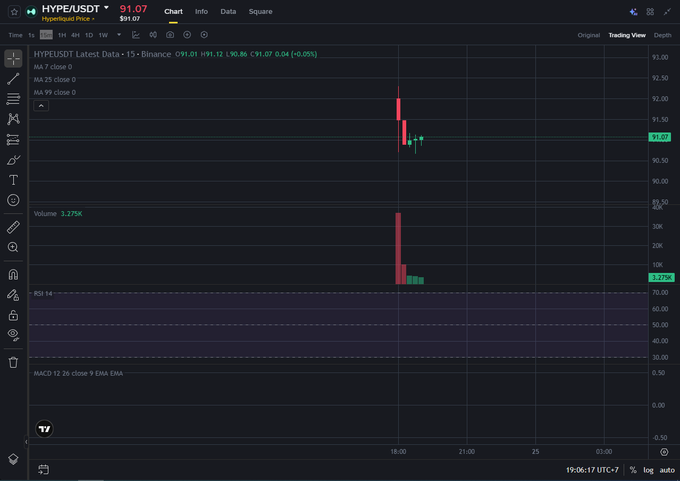Click the 19:06:17 UTC+7 timezone selector
Image resolution: width=680 pixels, height=481 pixels.
click(592, 470)
